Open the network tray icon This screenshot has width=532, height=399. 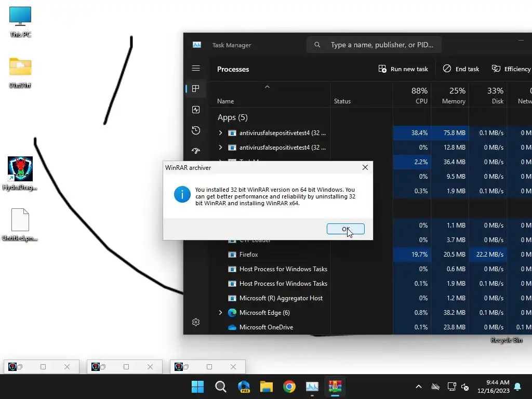[x=451, y=387]
